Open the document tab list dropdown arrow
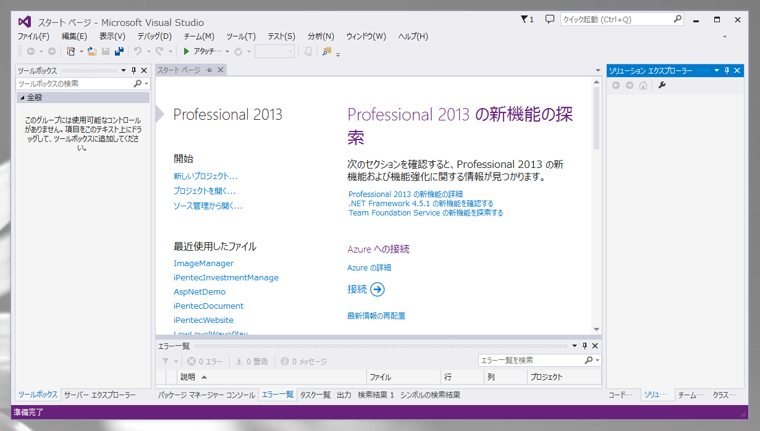Screen dimensions: 760x431 tap(598, 71)
